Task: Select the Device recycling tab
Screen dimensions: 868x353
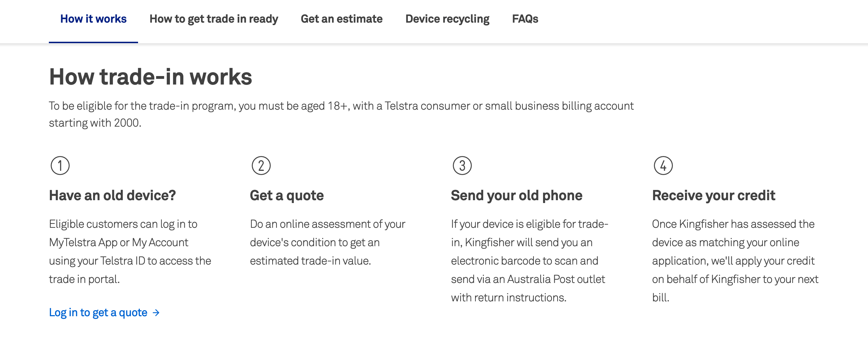Action: coord(447,19)
